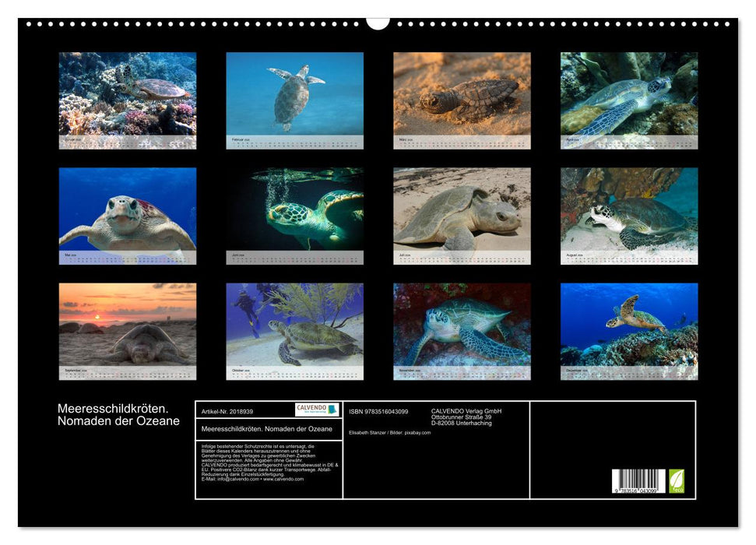
Task: Click the ISBN 9783516043099 text
Action: click(x=378, y=411)
